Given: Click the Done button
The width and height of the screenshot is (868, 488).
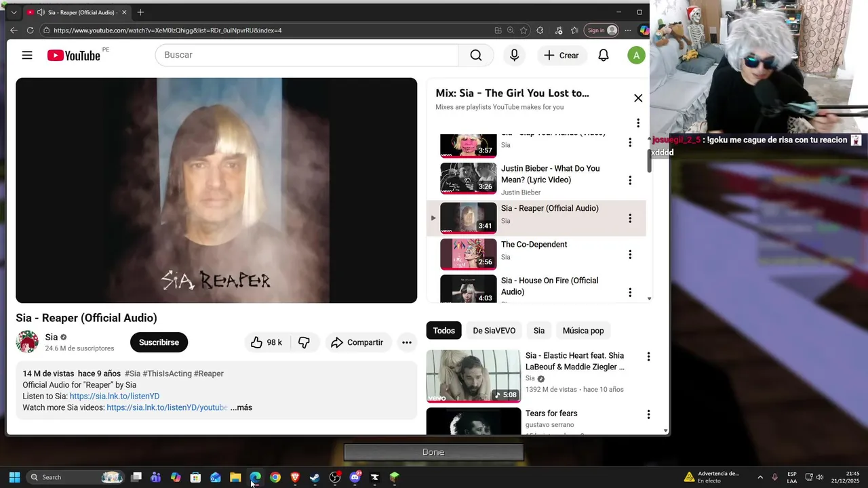Looking at the screenshot, I should point(433,452).
